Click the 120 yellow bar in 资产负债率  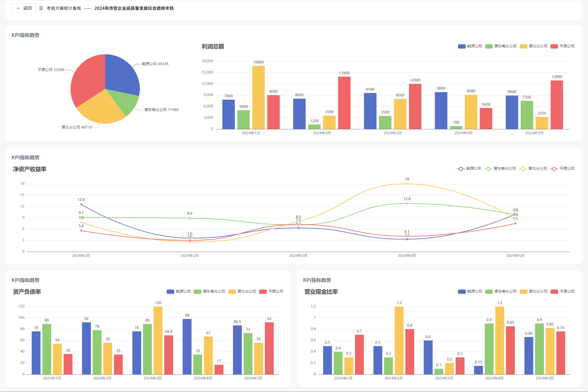[158, 341]
